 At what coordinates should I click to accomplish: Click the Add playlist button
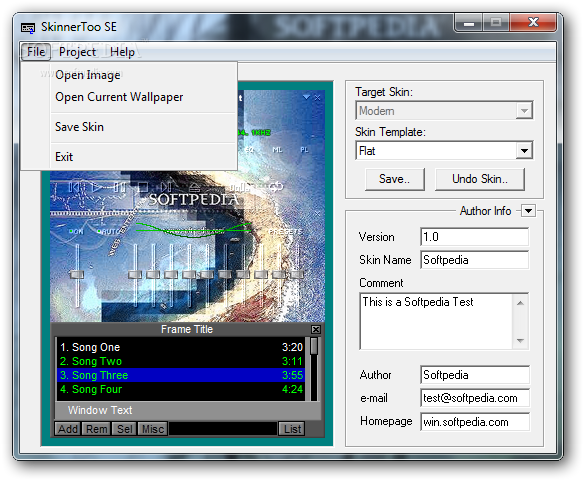point(68,429)
